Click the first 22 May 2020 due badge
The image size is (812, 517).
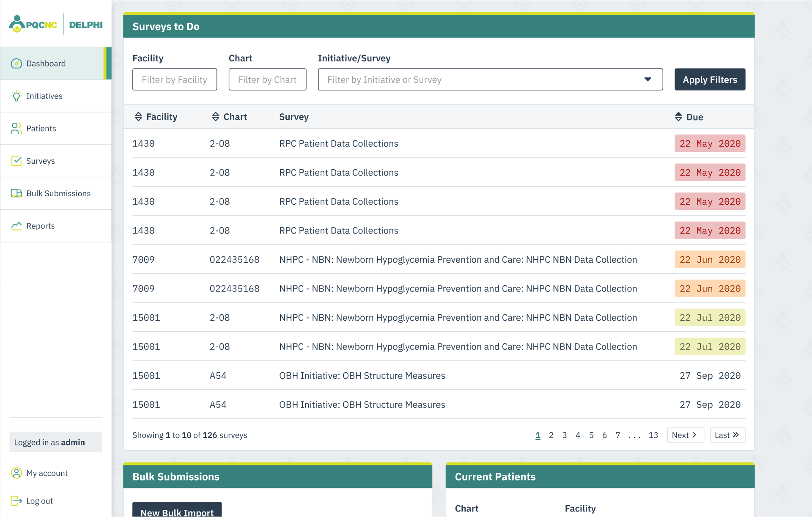pos(710,143)
